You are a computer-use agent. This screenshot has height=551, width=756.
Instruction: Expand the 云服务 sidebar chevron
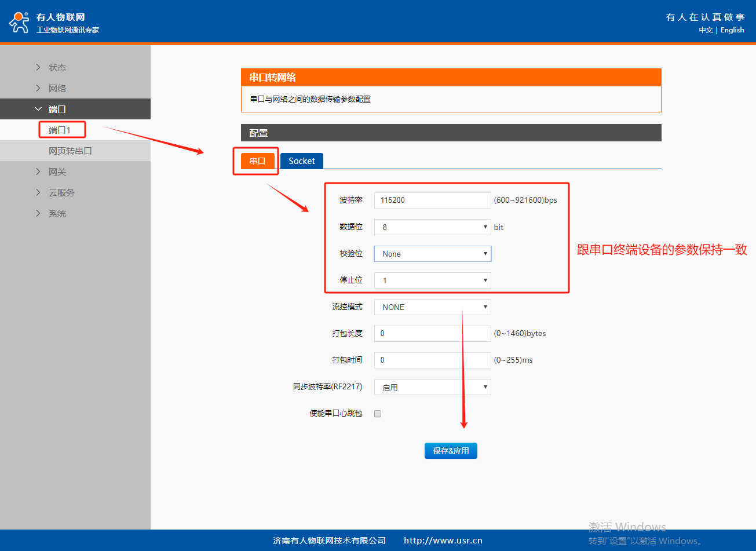pos(38,192)
